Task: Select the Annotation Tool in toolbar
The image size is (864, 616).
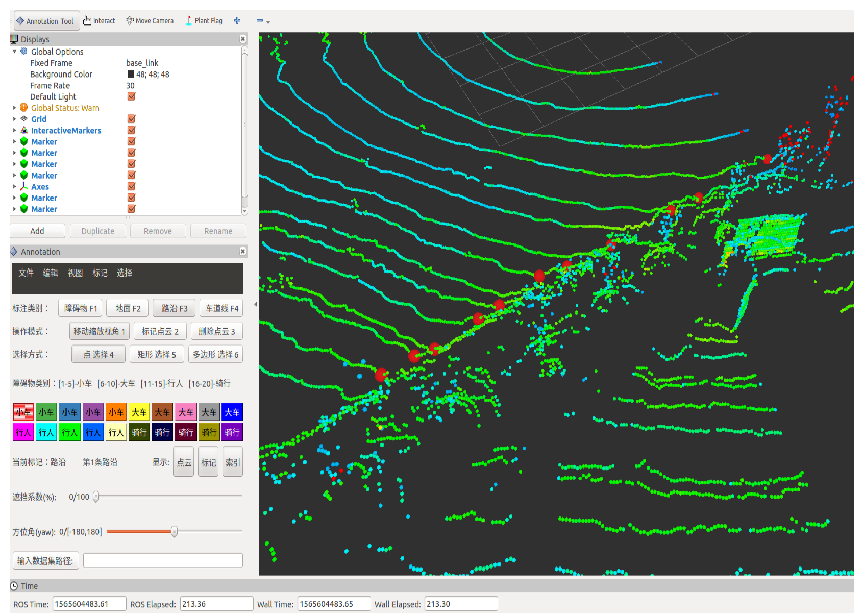Action: pyautogui.click(x=46, y=21)
